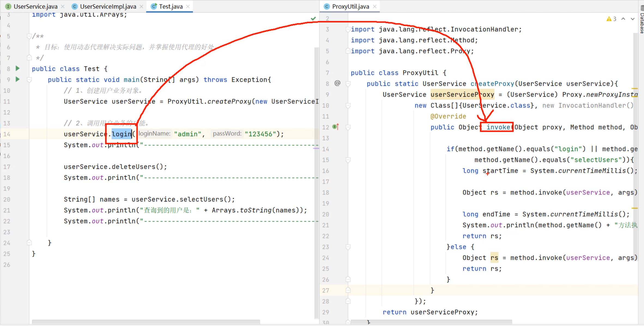The image size is (644, 326).
Task: Click the @ gutter icon at createProxy
Action: pyautogui.click(x=337, y=83)
